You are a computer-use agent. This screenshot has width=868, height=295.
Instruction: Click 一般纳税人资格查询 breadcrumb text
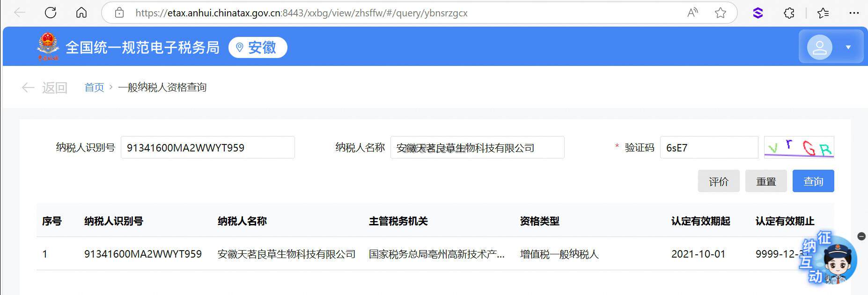(x=162, y=87)
